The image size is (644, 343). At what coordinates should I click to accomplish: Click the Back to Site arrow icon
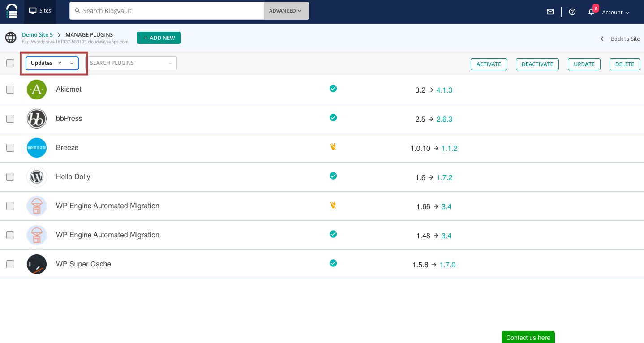602,39
